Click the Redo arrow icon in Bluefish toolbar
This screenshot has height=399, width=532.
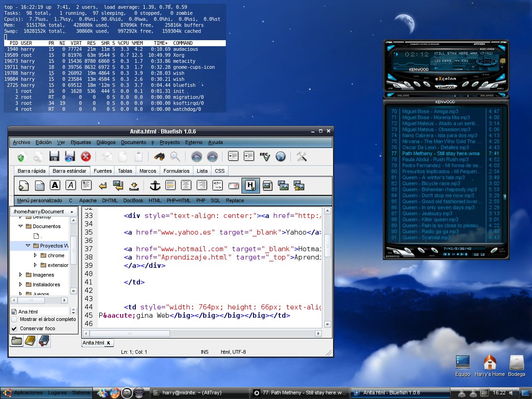[x=212, y=157]
